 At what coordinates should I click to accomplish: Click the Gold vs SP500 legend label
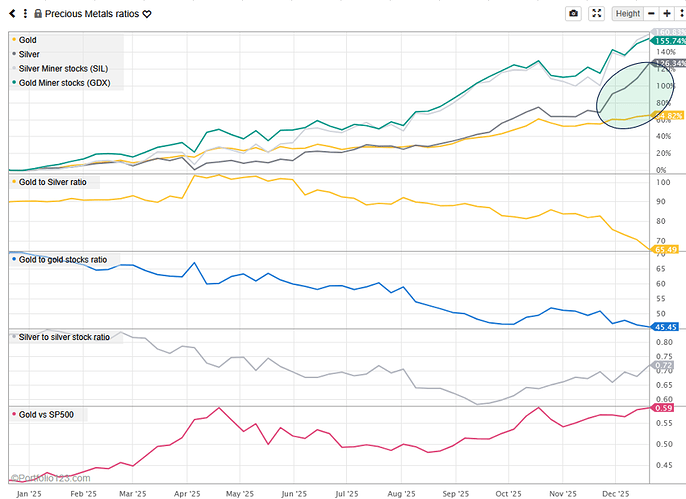(52, 414)
